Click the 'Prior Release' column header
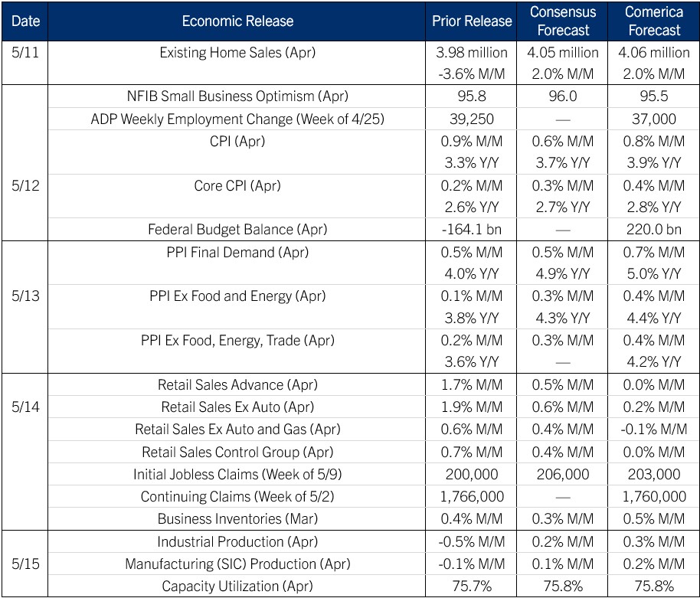The image size is (700, 598). 472,21
